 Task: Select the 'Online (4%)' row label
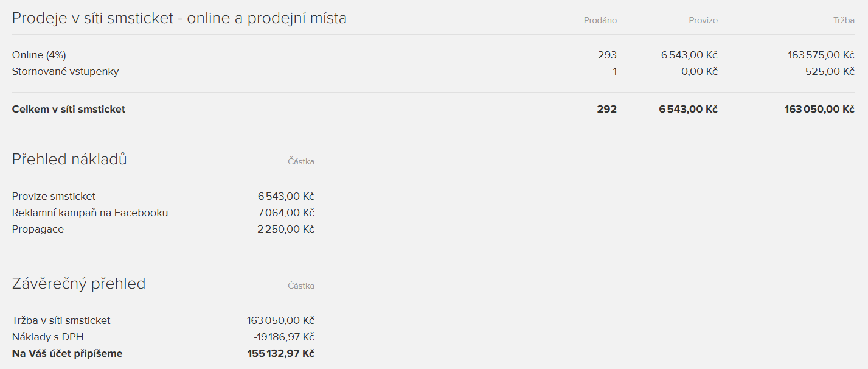tap(39, 55)
